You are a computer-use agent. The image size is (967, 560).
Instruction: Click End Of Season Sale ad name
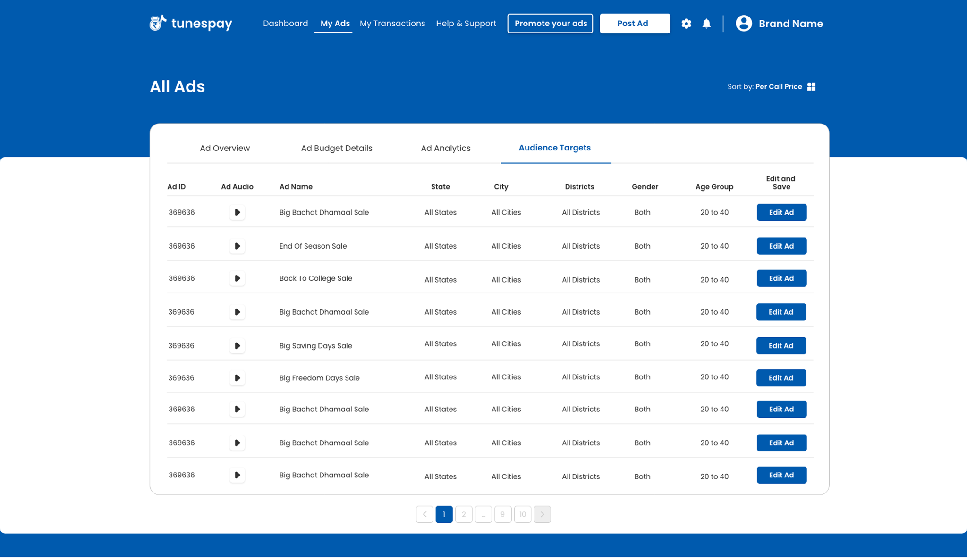(313, 246)
